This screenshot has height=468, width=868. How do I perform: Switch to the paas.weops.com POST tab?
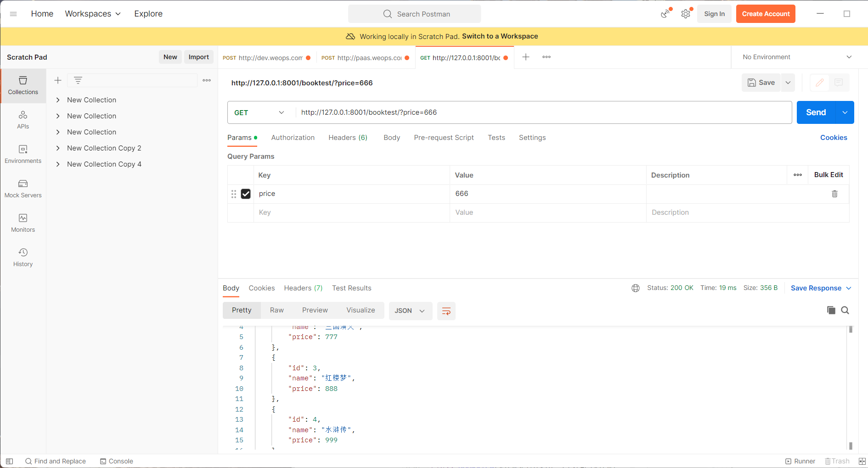coord(366,58)
